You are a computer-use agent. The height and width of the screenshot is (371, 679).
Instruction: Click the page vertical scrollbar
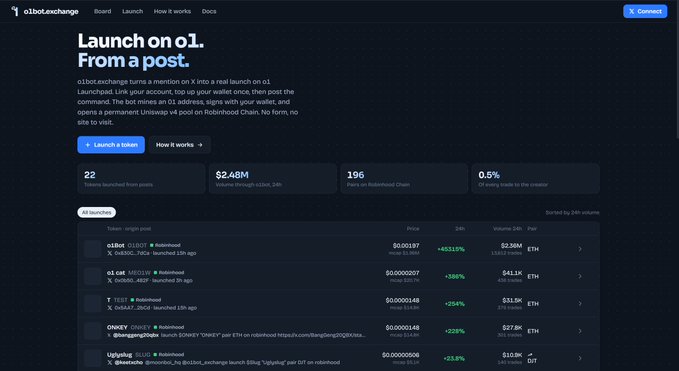tap(677, 69)
